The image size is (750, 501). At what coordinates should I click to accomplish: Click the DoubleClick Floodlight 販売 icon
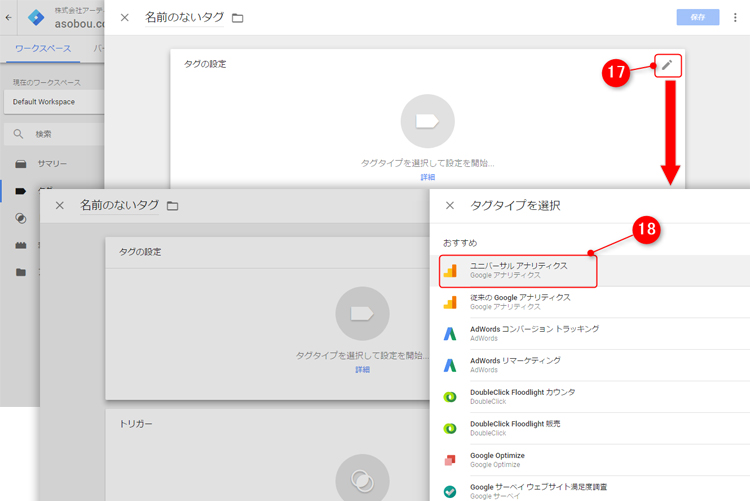450,429
